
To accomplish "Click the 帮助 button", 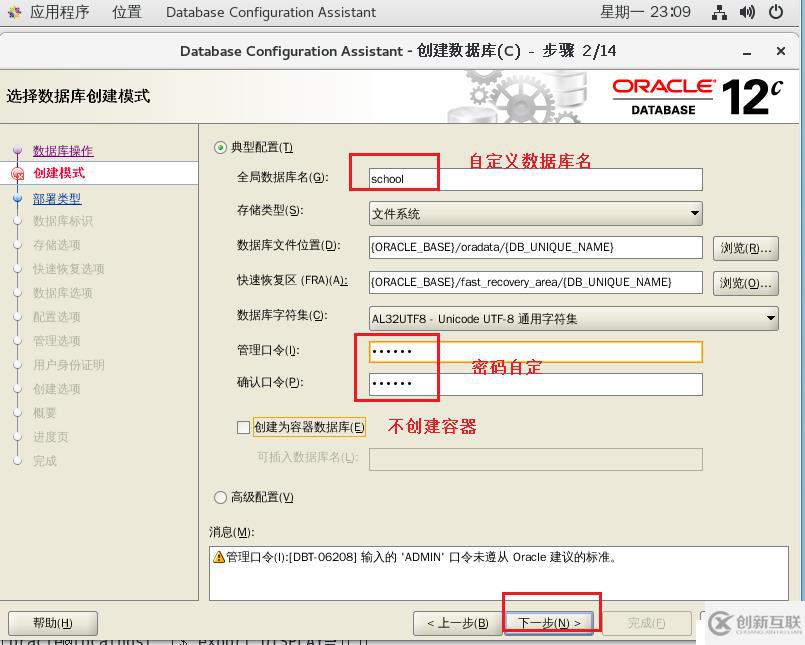I will [53, 623].
